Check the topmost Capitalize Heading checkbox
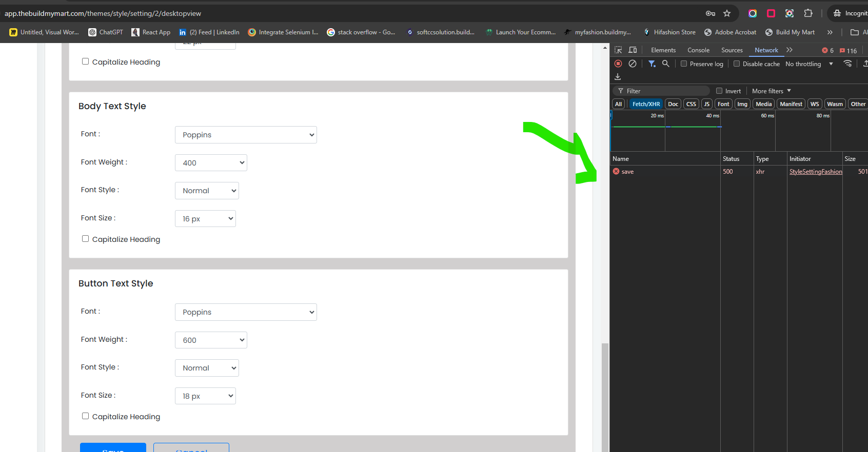The height and width of the screenshot is (452, 868). [x=85, y=61]
